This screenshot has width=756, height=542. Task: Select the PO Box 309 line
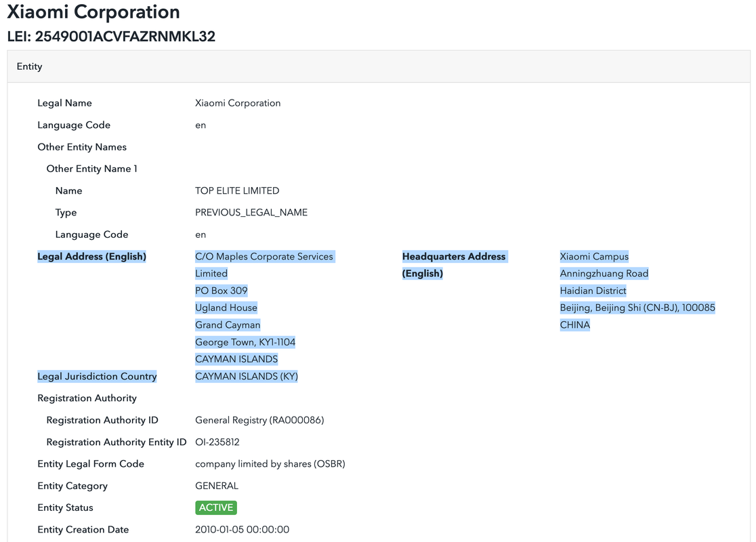tap(222, 291)
